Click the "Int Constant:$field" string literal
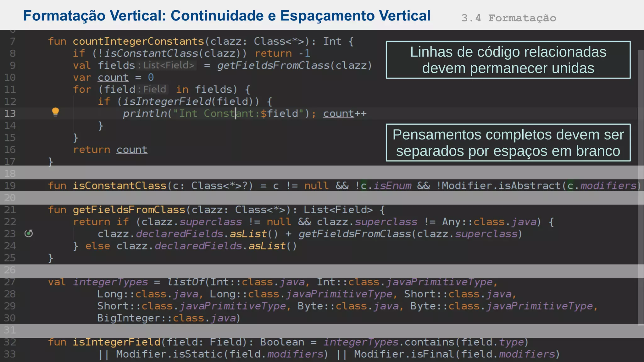The width and height of the screenshot is (644, 362). point(238,113)
